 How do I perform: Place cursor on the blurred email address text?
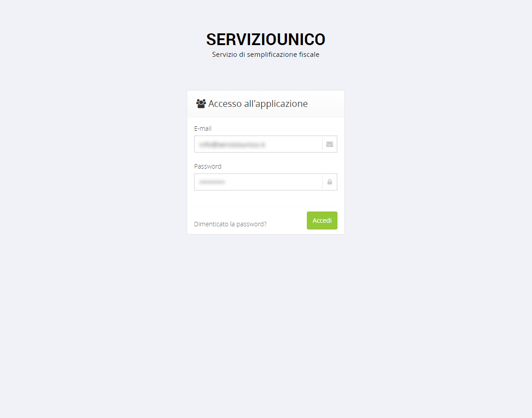click(232, 145)
